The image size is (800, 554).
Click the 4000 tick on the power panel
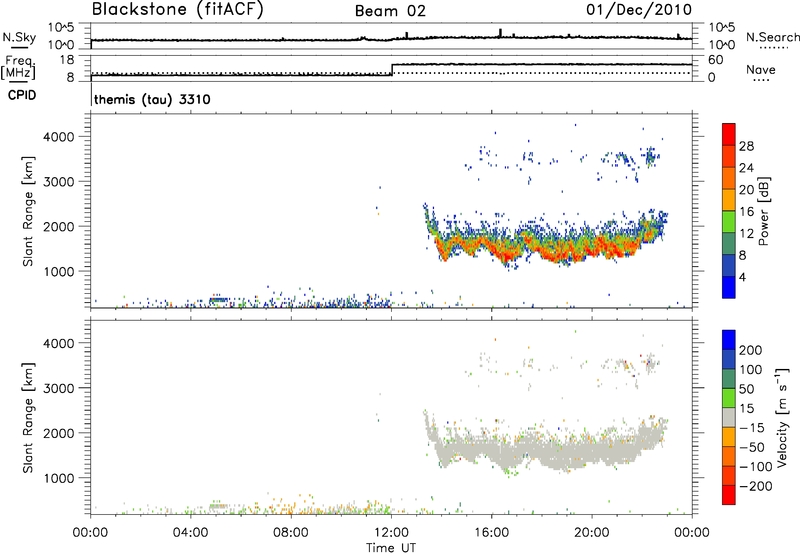click(x=59, y=137)
